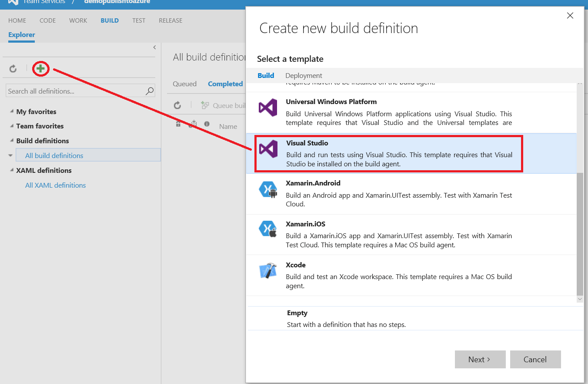This screenshot has height=384, width=588.
Task: Collapse the Build definitions tree node
Action: [11, 141]
